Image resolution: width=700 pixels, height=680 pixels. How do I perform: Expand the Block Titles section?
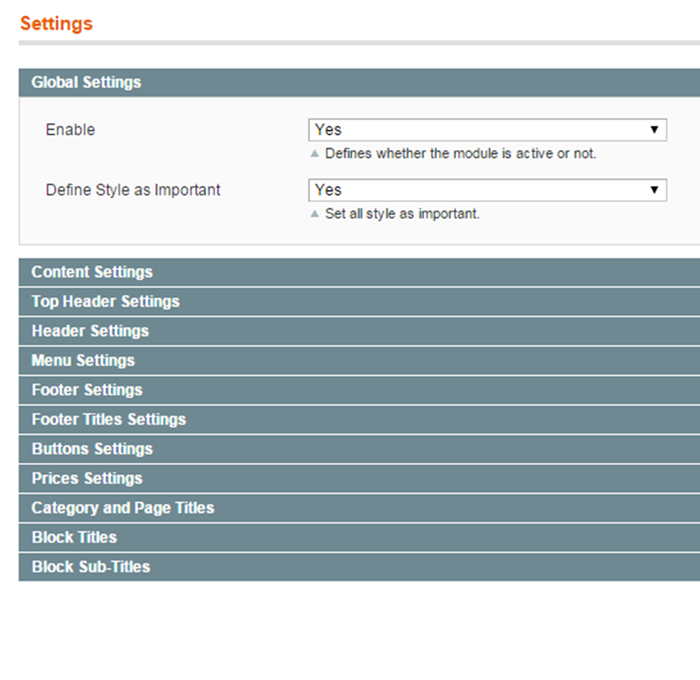point(359,537)
